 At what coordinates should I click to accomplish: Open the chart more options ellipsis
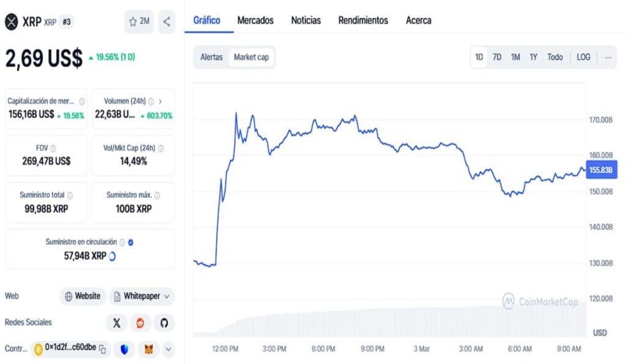pos(608,57)
